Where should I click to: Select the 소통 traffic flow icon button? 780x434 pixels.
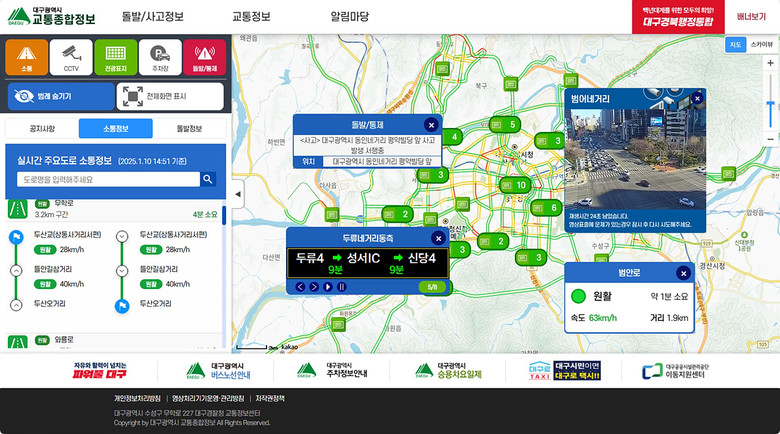(27, 57)
